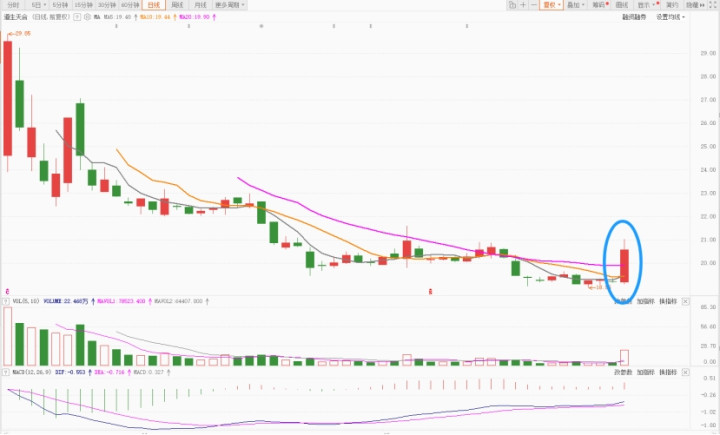This screenshot has width=720, height=435.
Task: Click the help question icon beside stock name
Action: (x=77, y=17)
